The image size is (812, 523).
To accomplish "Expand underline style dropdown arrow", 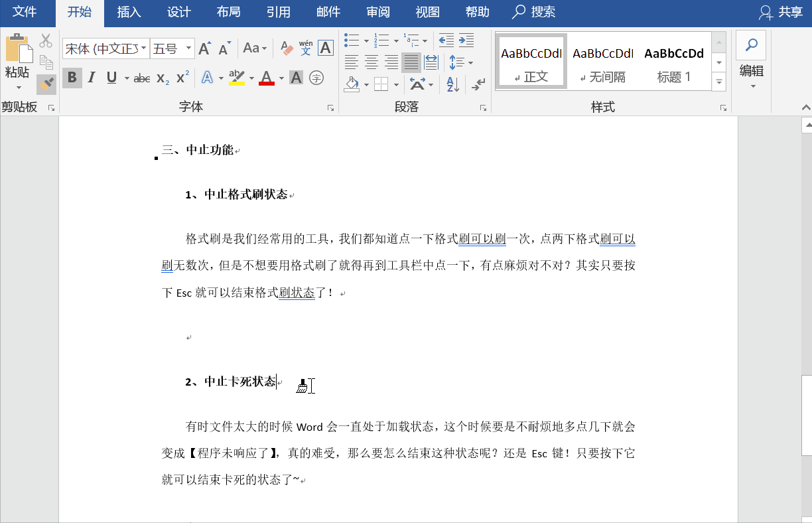I will [x=125, y=78].
